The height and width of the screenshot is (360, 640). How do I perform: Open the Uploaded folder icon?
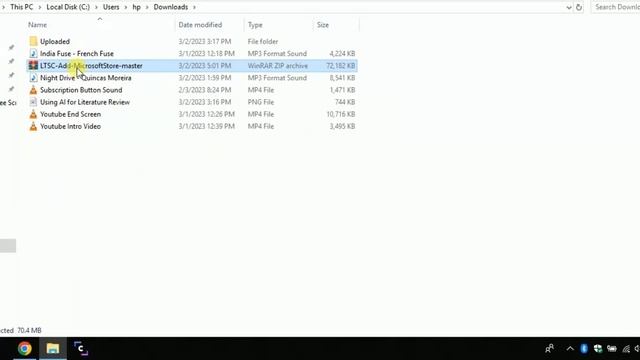(x=33, y=41)
